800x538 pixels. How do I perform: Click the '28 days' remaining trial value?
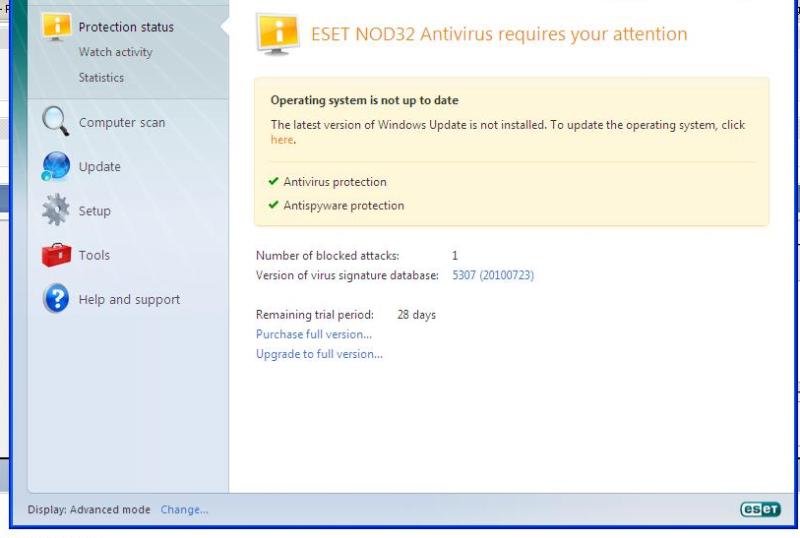416,314
